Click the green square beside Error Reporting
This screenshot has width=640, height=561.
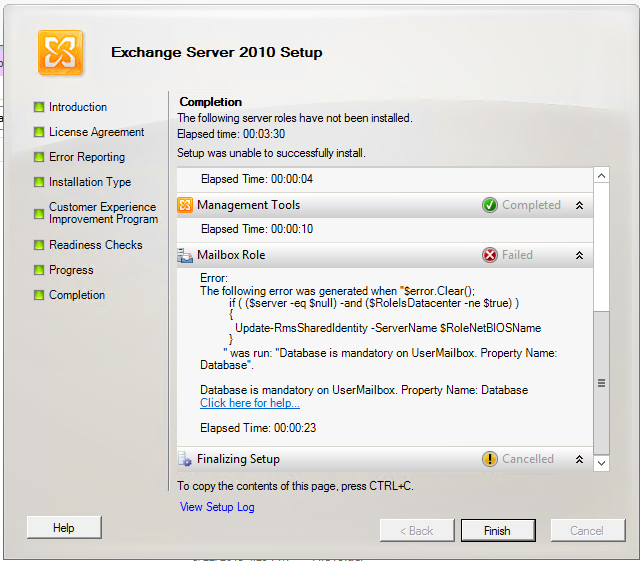pyautogui.click(x=39, y=157)
